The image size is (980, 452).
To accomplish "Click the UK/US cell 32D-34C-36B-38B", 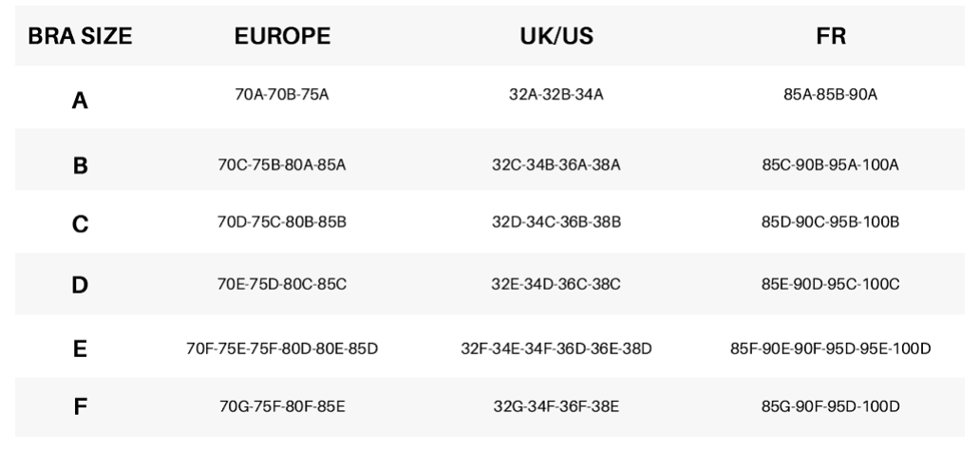I will (556, 223).
